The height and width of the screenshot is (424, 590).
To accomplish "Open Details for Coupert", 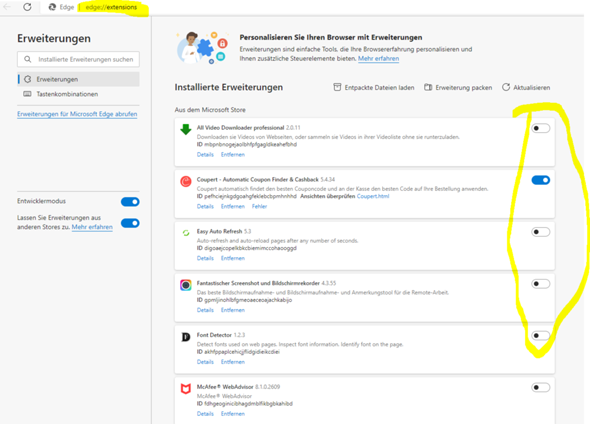I will click(205, 207).
